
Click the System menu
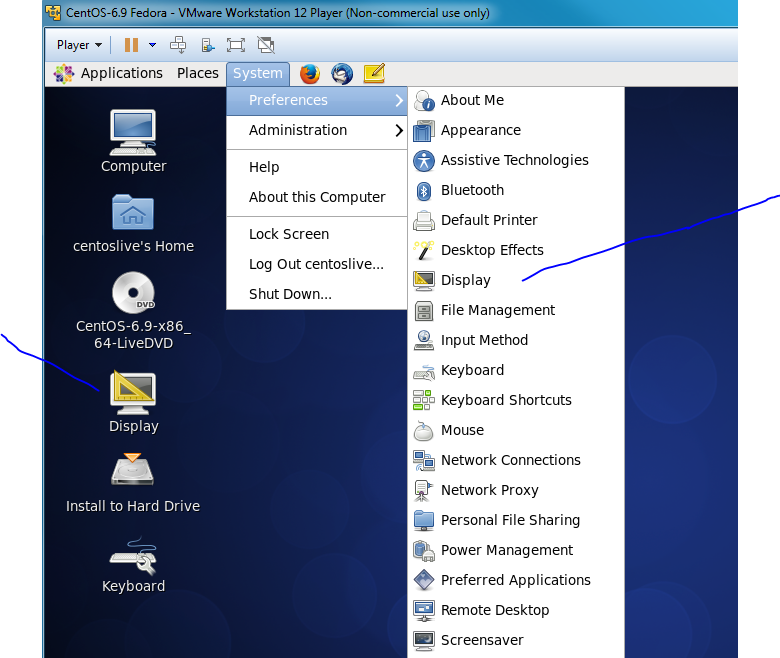point(258,74)
